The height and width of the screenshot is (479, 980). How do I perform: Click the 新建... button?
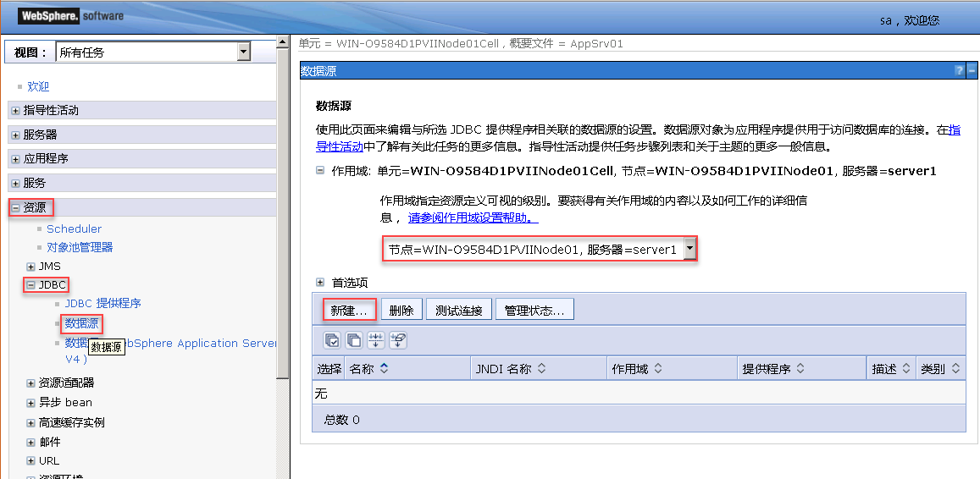coord(350,311)
